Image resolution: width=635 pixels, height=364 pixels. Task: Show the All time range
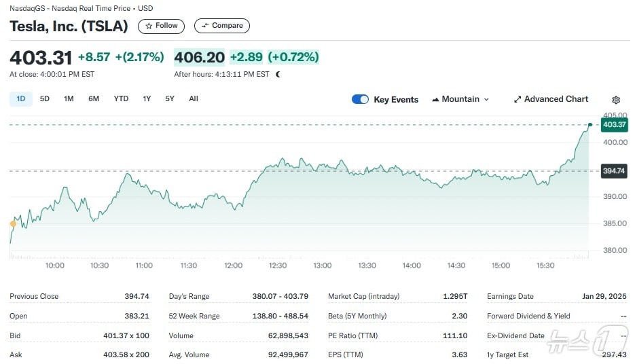(194, 99)
